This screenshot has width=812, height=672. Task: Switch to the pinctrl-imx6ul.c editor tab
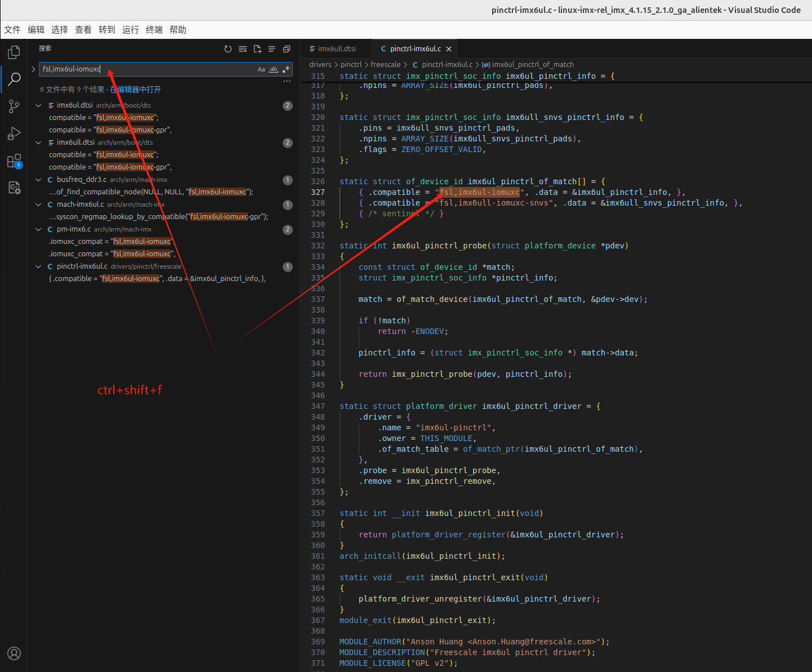[416, 49]
